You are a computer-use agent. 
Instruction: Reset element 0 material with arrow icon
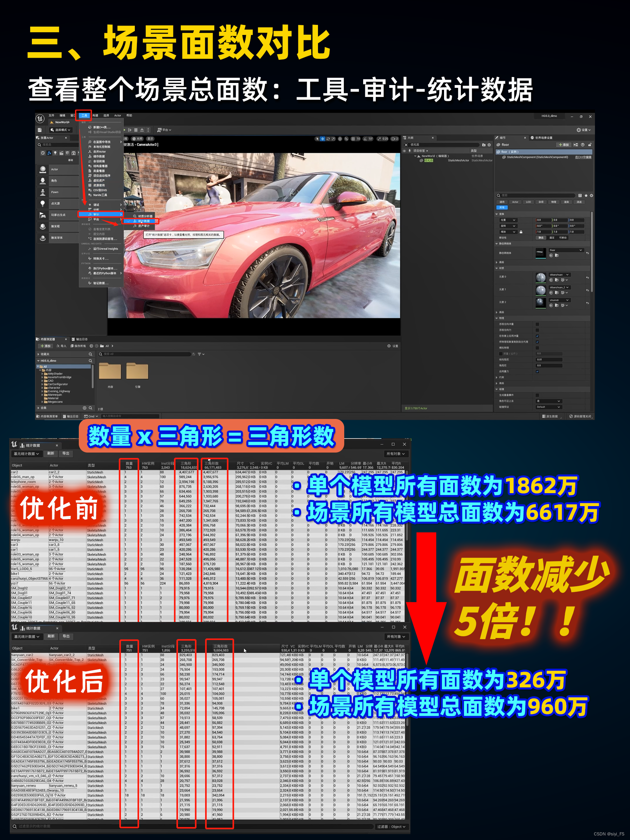point(587,278)
